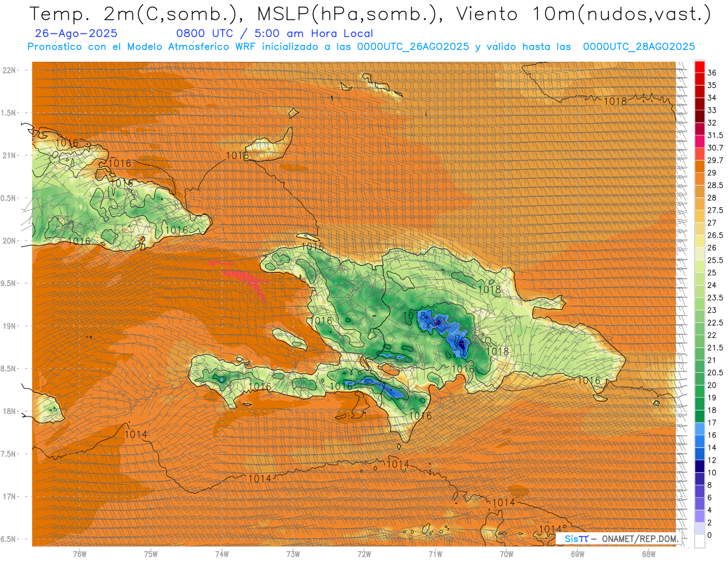Click the legend value '34'
This screenshot has height=562, width=728.
click(712, 98)
